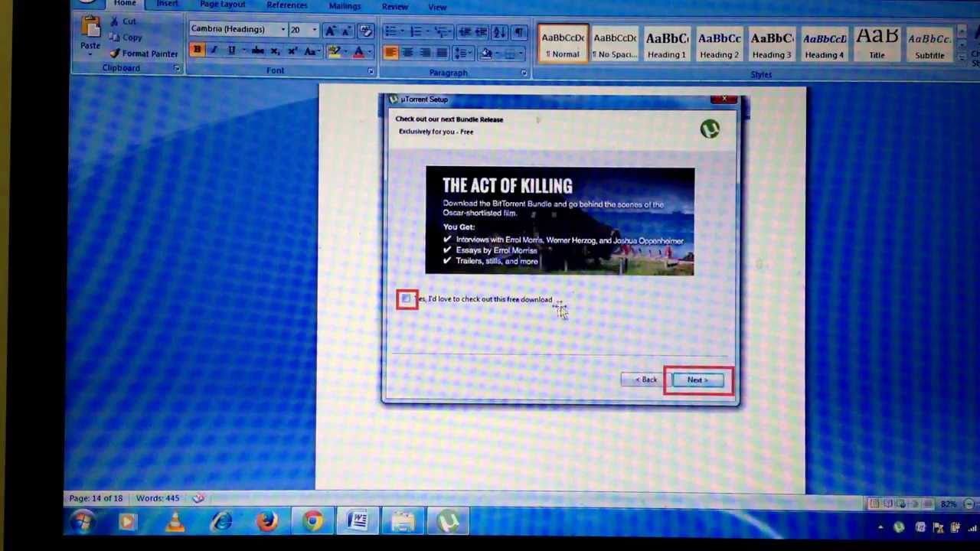Apply the No Spacing style
The image size is (980, 551).
tap(615, 44)
